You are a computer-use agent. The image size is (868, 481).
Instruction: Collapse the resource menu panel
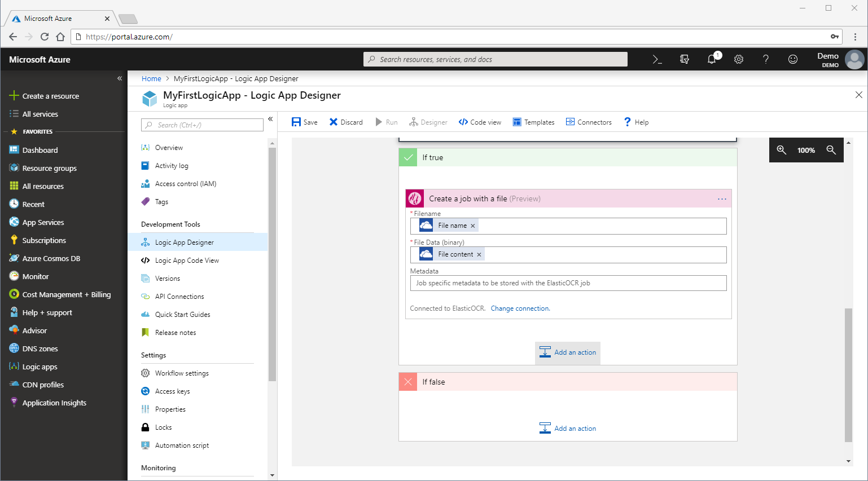270,119
